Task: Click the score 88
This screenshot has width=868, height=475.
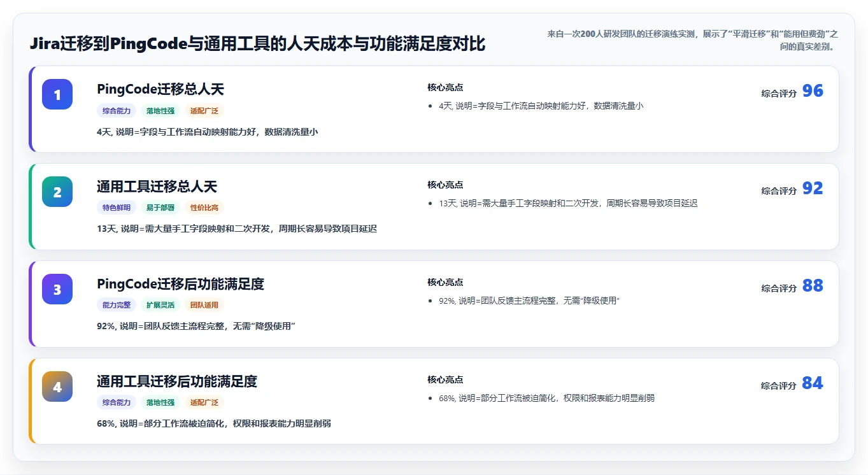Action: [813, 286]
